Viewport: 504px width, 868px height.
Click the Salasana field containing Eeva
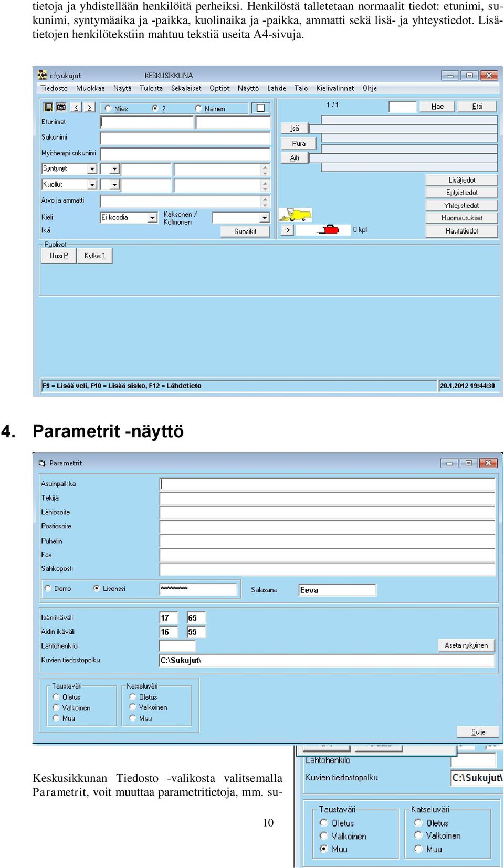coord(337,590)
